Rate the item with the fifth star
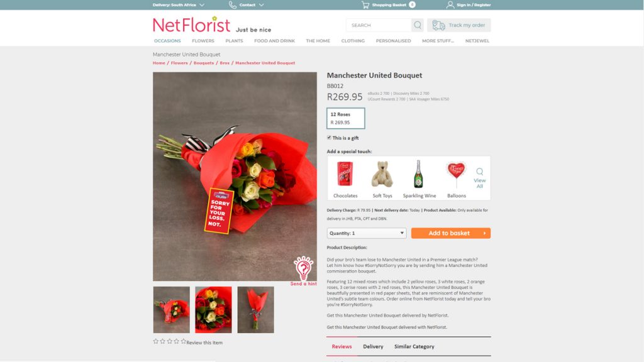The width and height of the screenshot is (644, 362). point(183,341)
